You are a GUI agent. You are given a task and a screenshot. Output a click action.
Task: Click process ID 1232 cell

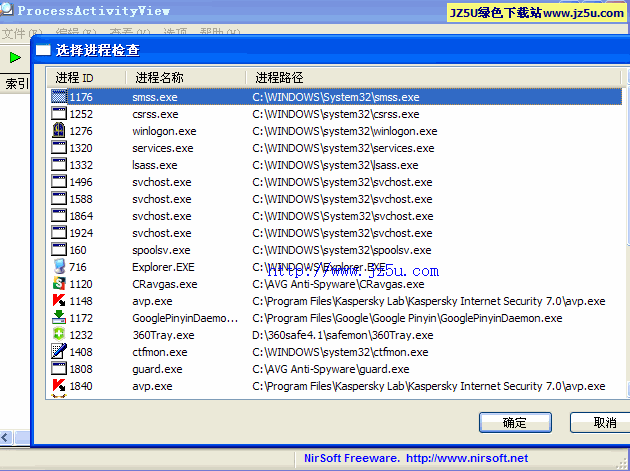[81, 335]
